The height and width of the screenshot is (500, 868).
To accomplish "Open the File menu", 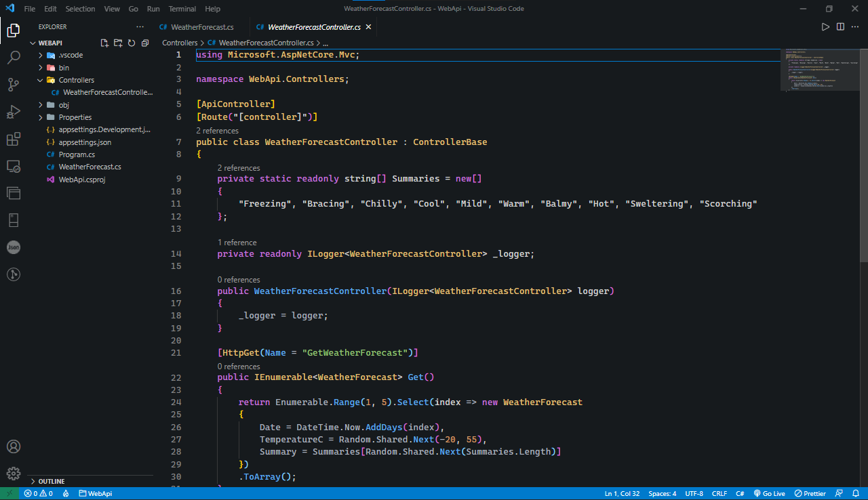I will 30,9.
